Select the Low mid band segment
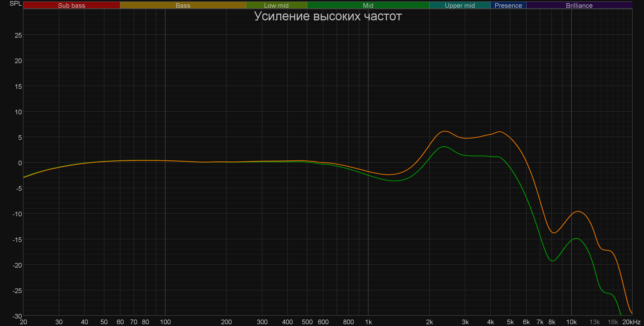 click(x=276, y=5)
